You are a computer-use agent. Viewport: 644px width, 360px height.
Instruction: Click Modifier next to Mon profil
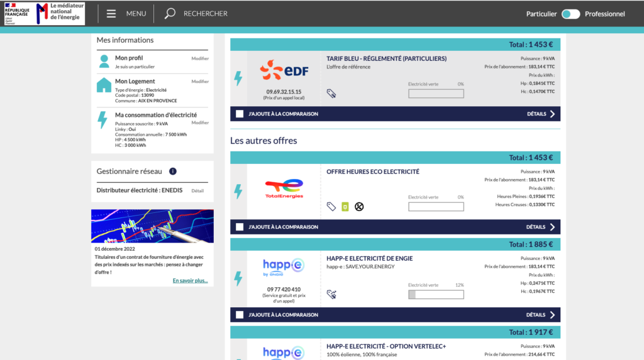coord(200,58)
